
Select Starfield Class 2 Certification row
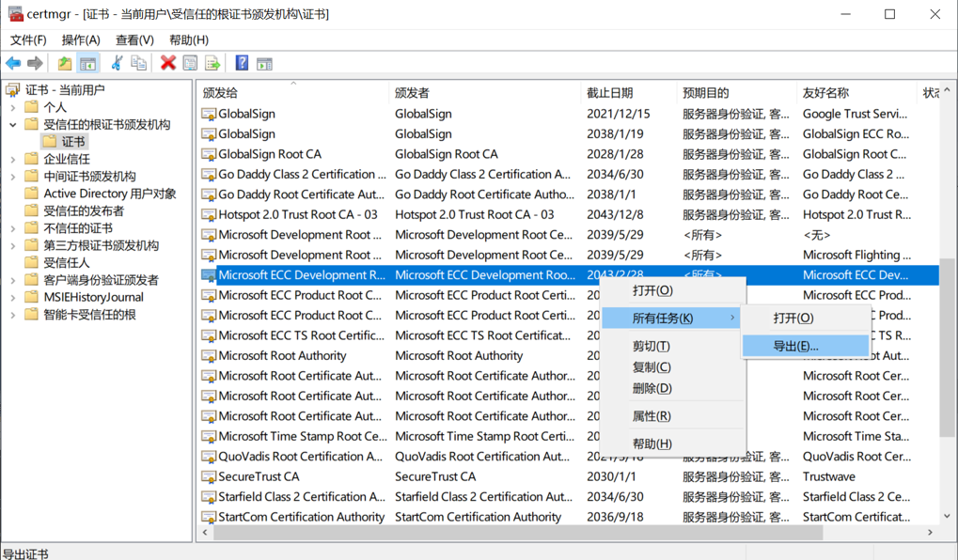point(570,497)
